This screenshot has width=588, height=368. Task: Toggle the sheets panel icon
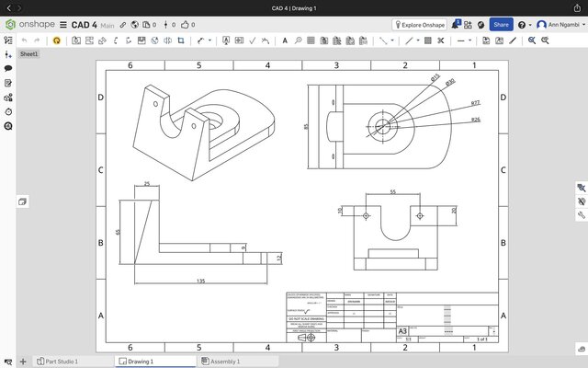8,40
